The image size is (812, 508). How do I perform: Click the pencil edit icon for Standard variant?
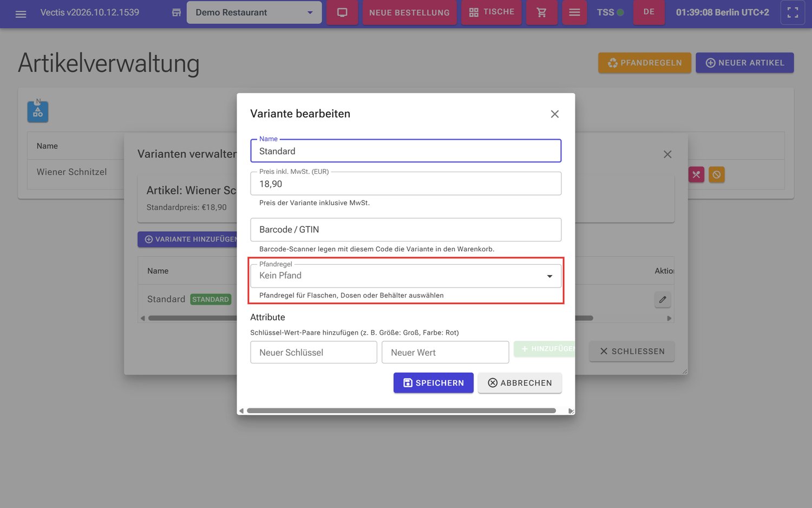[x=663, y=299]
